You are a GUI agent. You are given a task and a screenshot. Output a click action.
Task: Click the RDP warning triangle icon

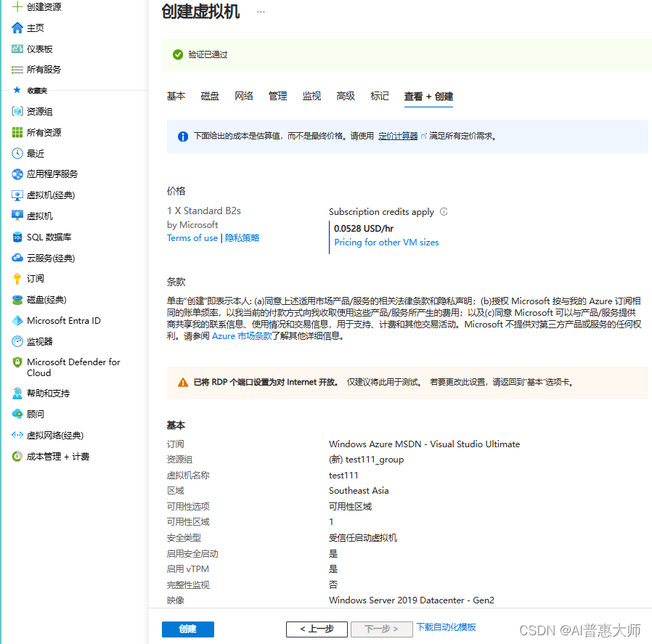[x=182, y=383]
